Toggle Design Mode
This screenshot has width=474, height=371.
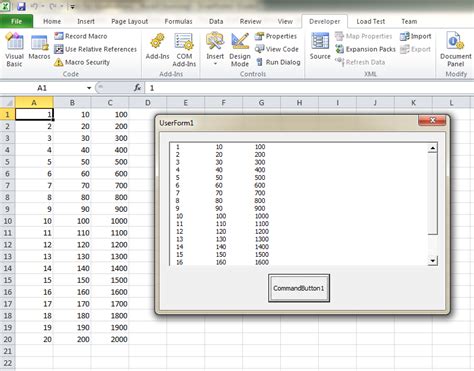tap(240, 50)
